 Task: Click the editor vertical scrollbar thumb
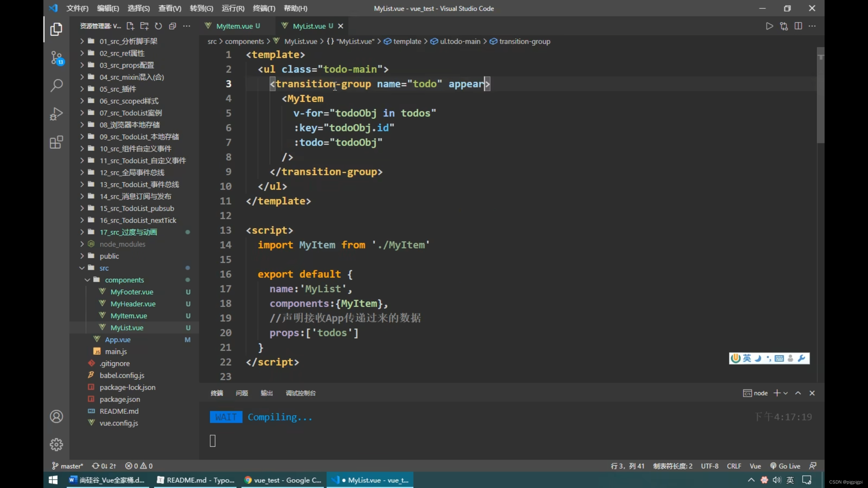pos(821,96)
